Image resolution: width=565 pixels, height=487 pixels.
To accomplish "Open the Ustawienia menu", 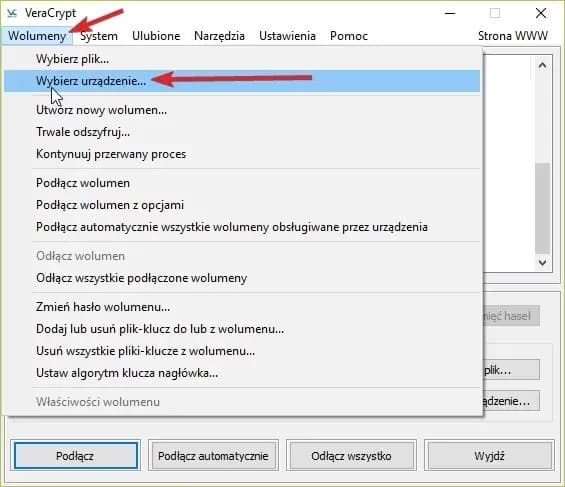I will [x=287, y=36].
